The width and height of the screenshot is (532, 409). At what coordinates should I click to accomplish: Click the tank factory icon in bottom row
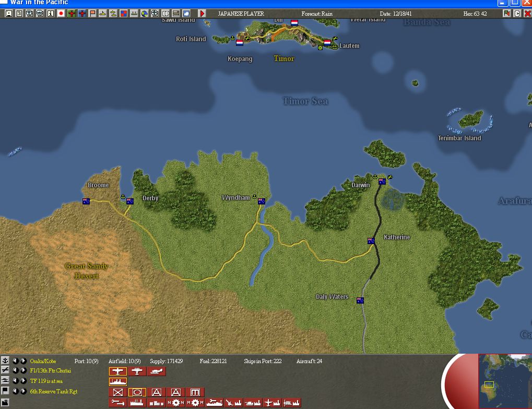(x=253, y=403)
